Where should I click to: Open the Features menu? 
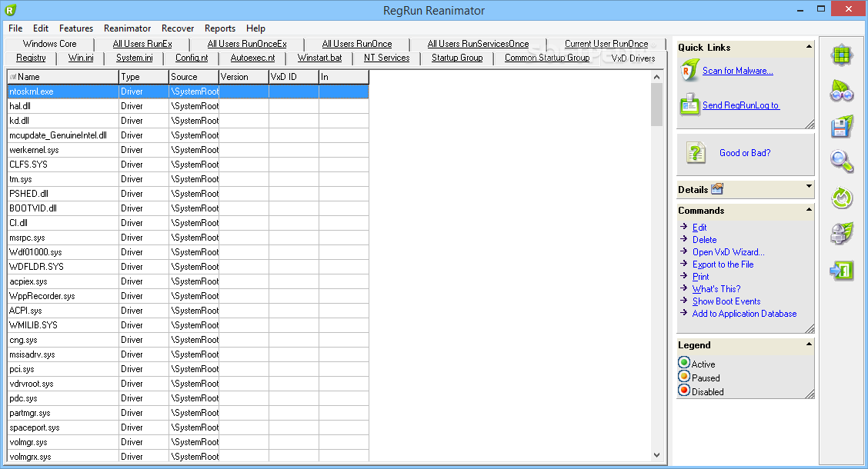click(76, 28)
